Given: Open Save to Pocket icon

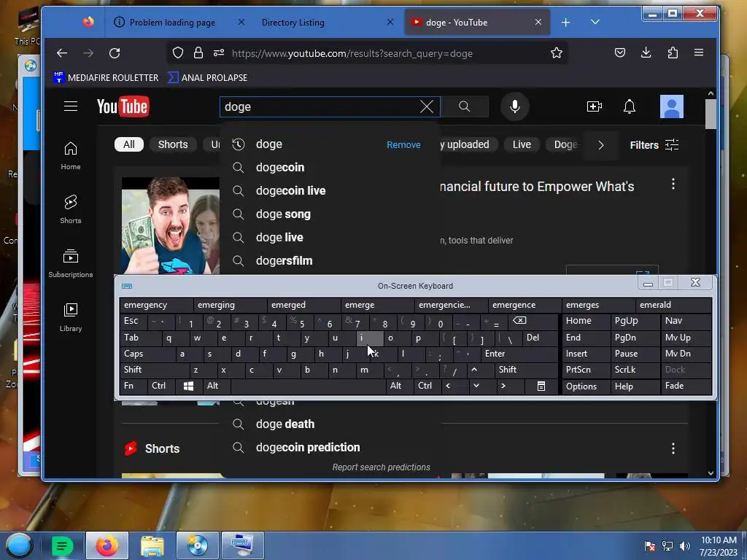Looking at the screenshot, I should [619, 52].
